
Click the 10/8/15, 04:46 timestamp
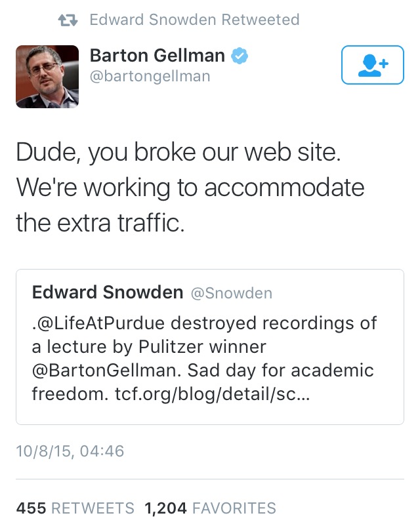tap(70, 452)
